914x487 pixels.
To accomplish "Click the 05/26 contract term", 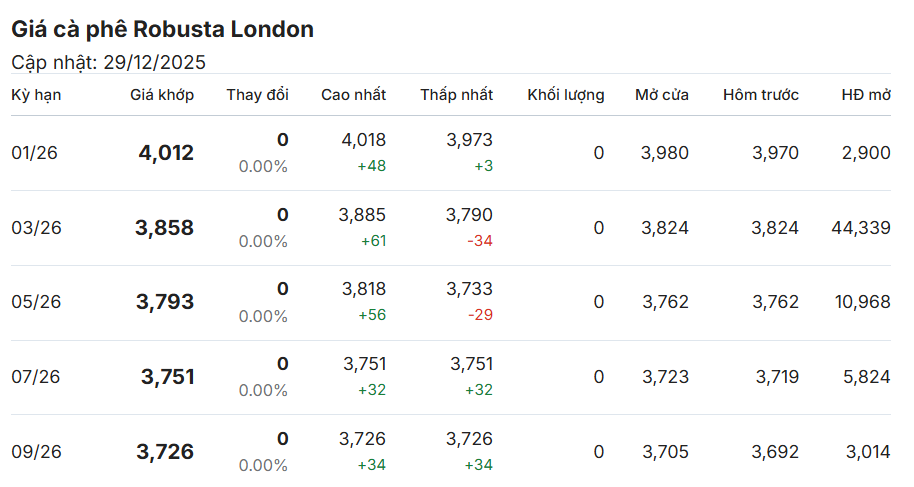I will (x=36, y=302).
